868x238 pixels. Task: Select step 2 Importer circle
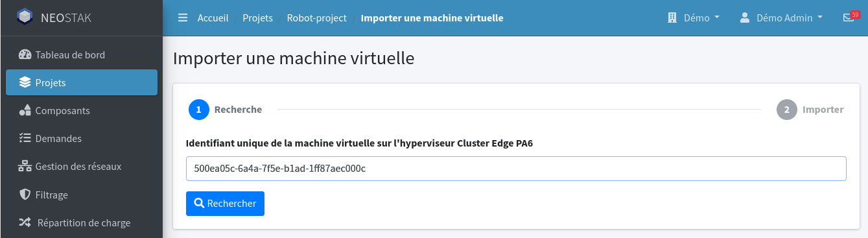coord(786,110)
